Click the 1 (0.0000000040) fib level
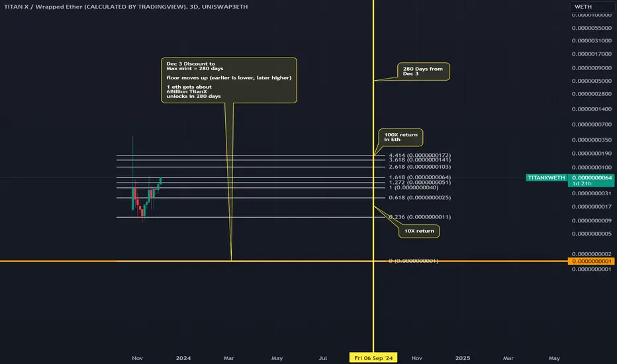 pos(414,188)
